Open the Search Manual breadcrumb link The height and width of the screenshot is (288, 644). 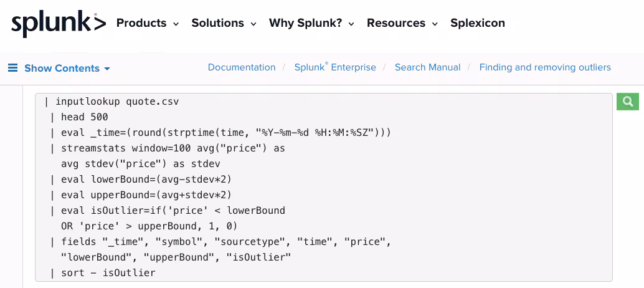(x=427, y=67)
